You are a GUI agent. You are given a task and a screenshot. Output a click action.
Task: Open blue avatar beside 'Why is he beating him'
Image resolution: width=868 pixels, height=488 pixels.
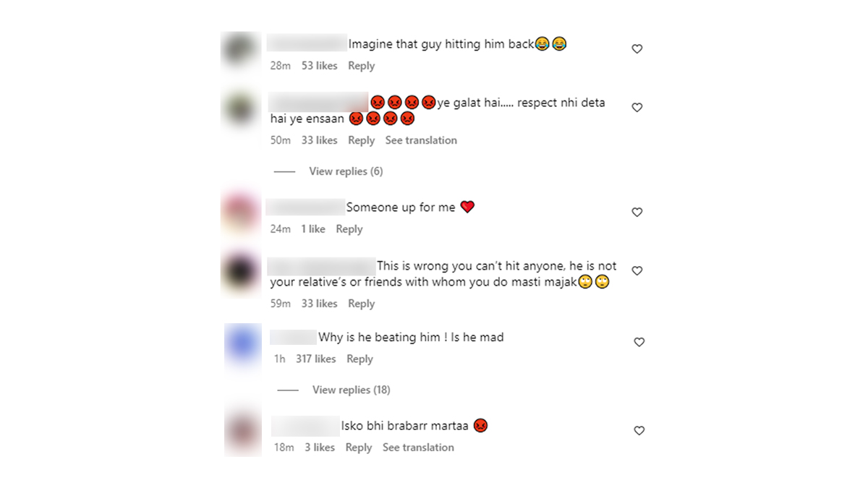click(242, 344)
